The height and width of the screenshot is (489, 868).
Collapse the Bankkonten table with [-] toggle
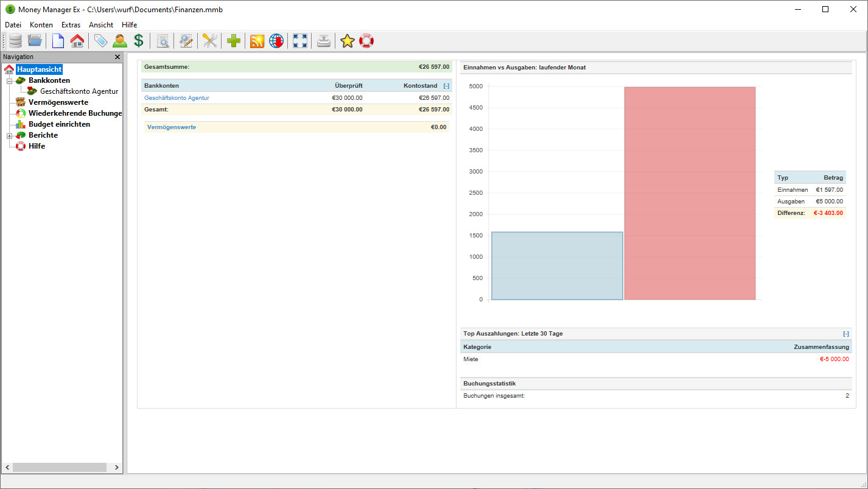[446, 86]
